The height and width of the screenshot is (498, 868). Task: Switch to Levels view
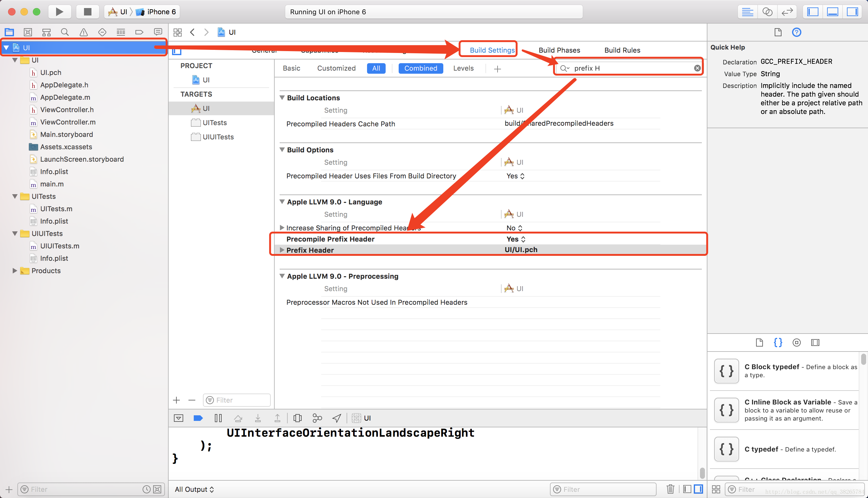(463, 68)
